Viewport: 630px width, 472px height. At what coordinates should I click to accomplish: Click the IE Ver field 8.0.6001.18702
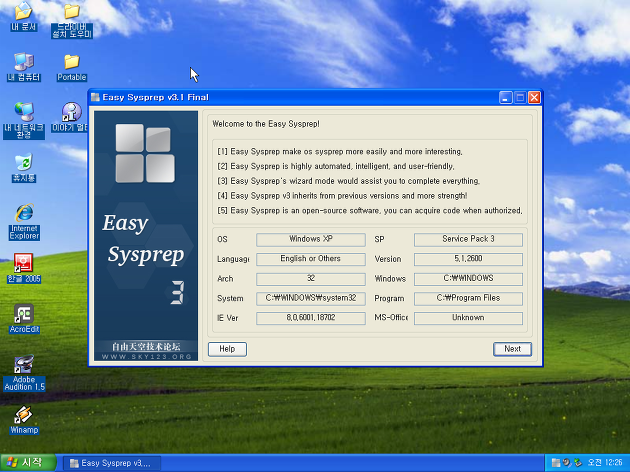pyautogui.click(x=311, y=318)
